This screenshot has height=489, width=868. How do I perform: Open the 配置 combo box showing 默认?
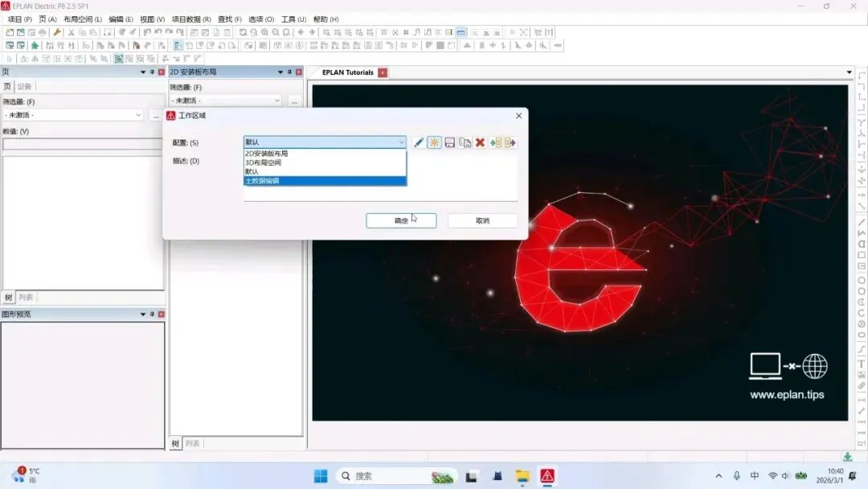(325, 142)
